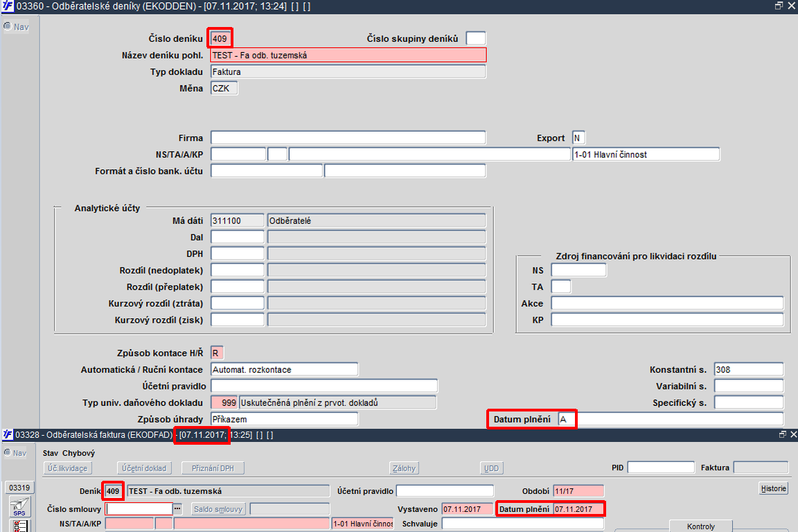Open lookup button next to Číslo smlouvy
Image resolution: width=798 pixels, height=532 pixels.
[x=177, y=508]
